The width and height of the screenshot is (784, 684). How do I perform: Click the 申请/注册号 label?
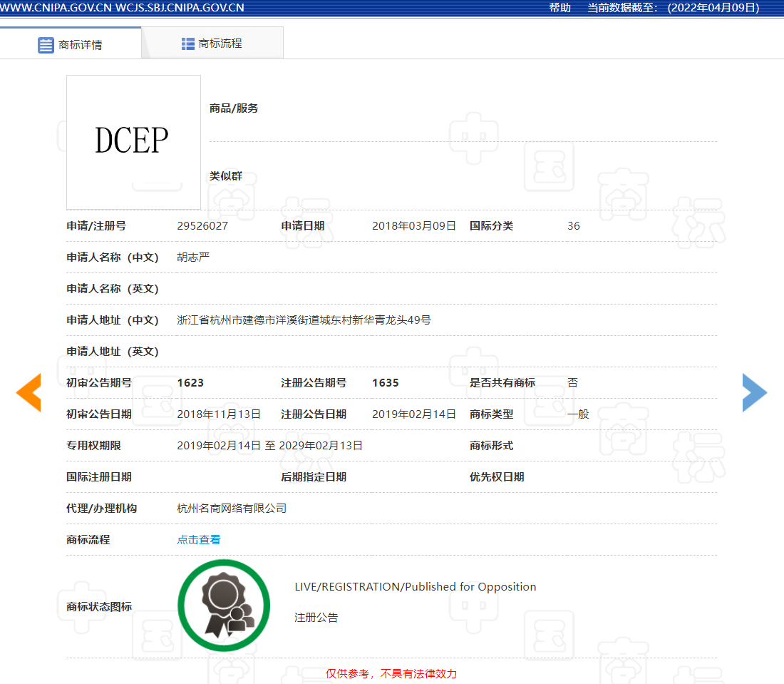[x=96, y=226]
